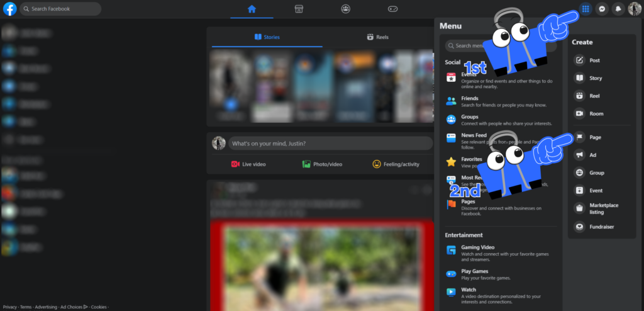
Task: Open Friends in the menu
Action: [x=500, y=101]
